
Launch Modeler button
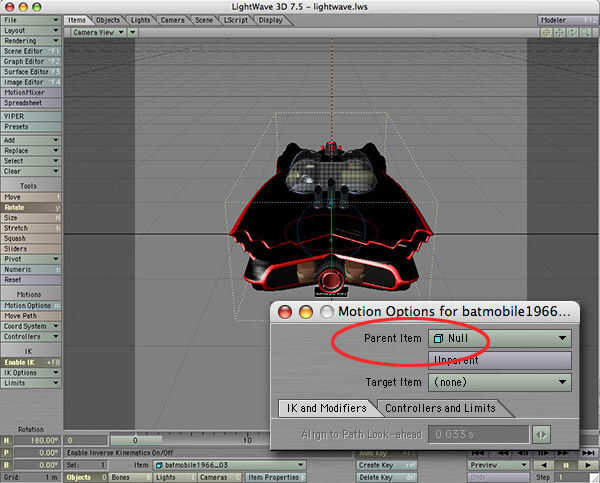[x=568, y=20]
